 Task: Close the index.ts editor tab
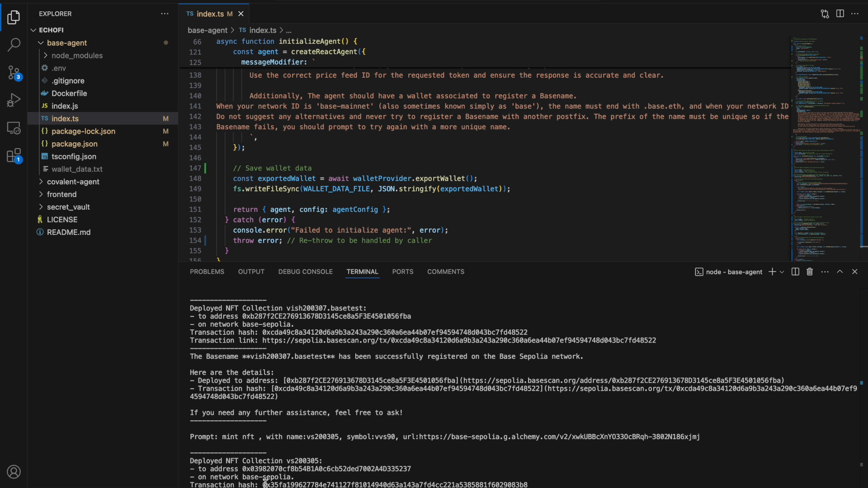coord(241,14)
